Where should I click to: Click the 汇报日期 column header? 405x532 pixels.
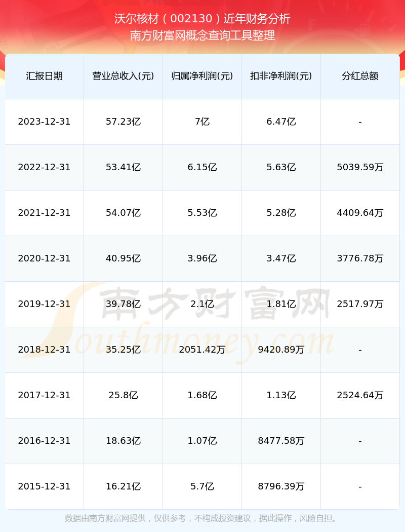[x=45, y=76]
